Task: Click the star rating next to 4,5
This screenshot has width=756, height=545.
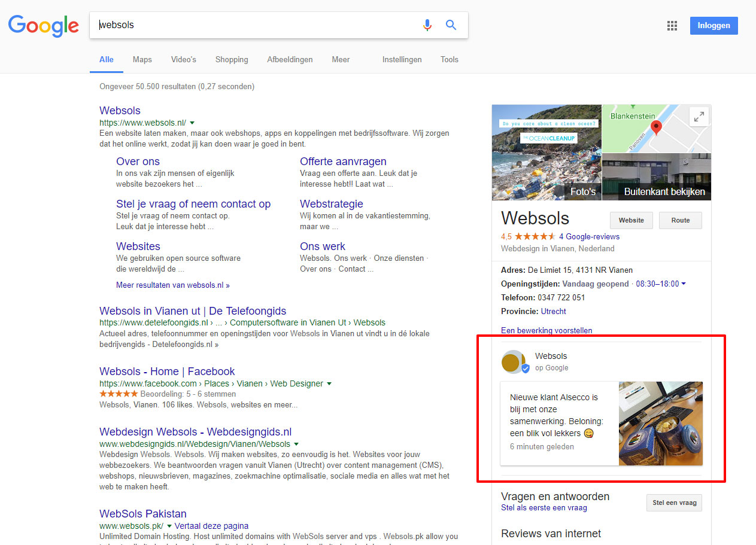Action: coord(535,237)
